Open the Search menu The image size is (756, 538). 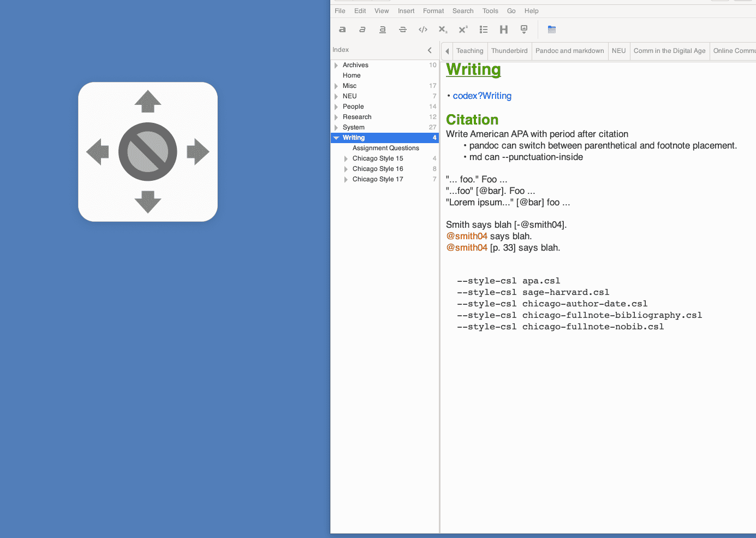click(x=463, y=11)
